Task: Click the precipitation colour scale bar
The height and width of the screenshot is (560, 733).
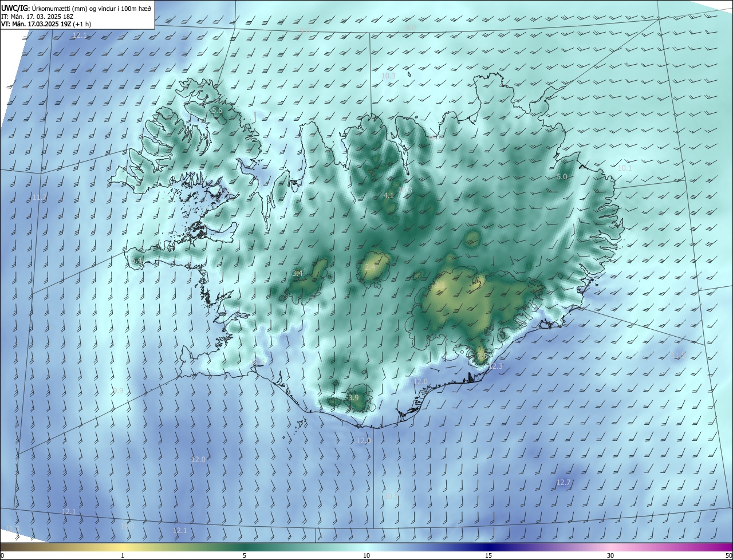Action: coord(366,547)
